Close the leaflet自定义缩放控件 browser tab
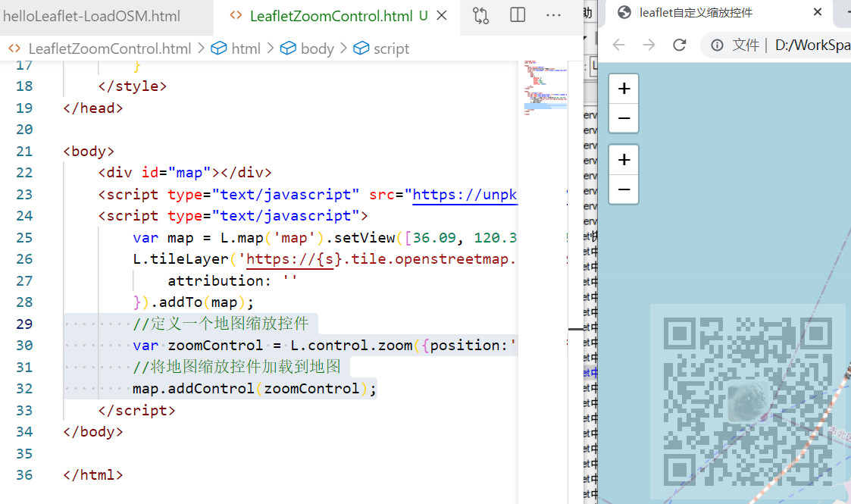Viewport: 851px width, 504px height. pyautogui.click(x=818, y=12)
